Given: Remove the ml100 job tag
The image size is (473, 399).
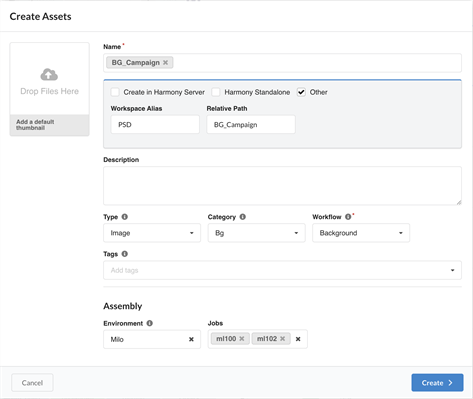Looking at the screenshot, I should (x=242, y=339).
